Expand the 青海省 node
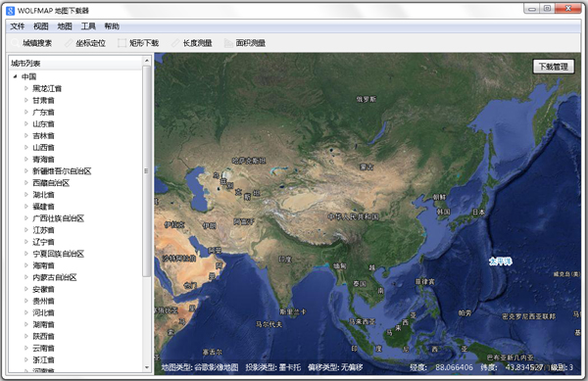The width and height of the screenshot is (588, 381). coord(26,160)
